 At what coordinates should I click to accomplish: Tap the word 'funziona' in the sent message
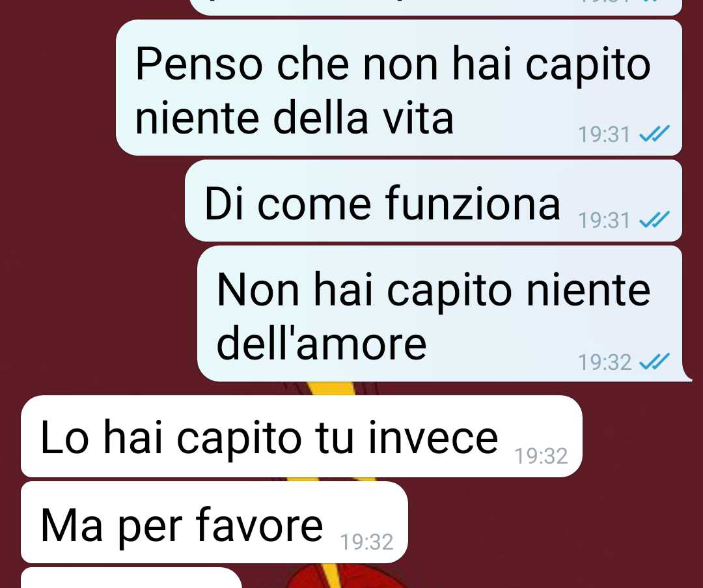(x=473, y=204)
